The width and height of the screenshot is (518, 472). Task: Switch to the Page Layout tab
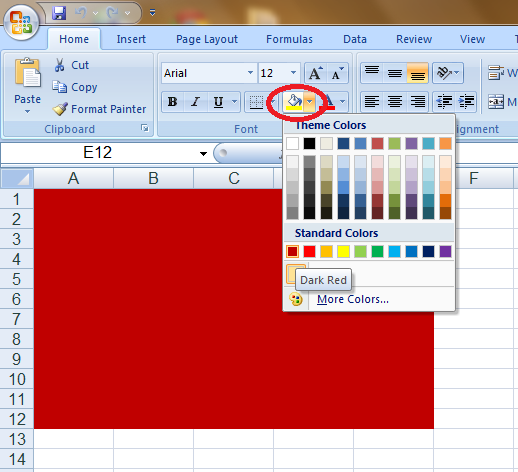207,39
